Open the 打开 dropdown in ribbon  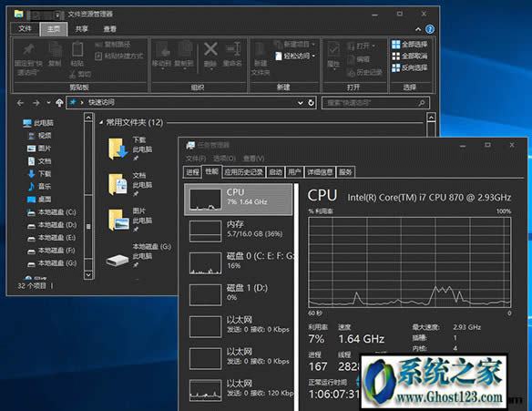tap(362, 46)
